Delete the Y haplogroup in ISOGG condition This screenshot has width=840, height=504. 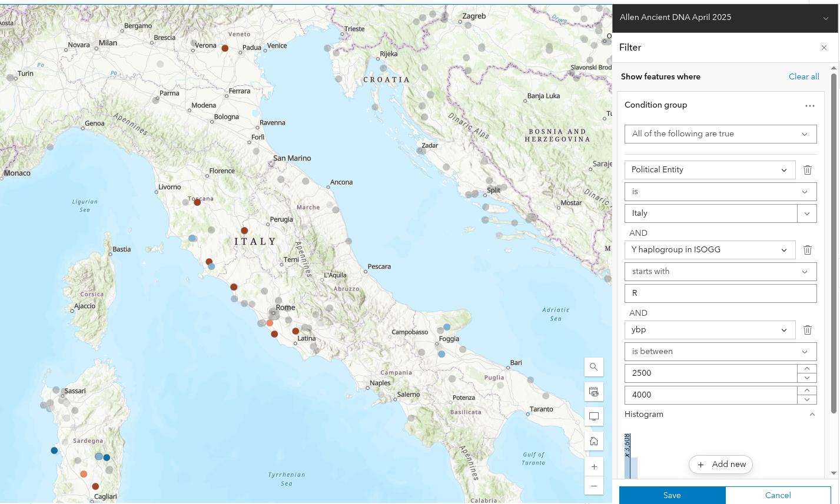coord(808,250)
